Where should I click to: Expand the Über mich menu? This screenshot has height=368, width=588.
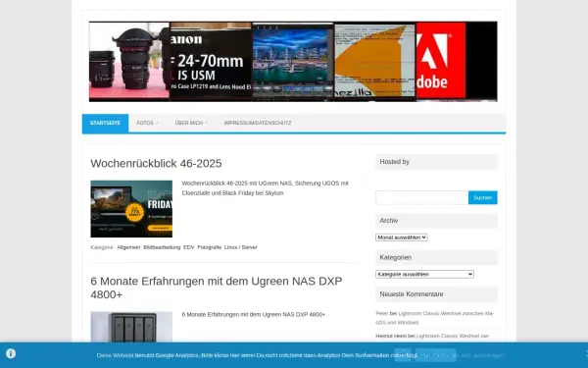[191, 124]
